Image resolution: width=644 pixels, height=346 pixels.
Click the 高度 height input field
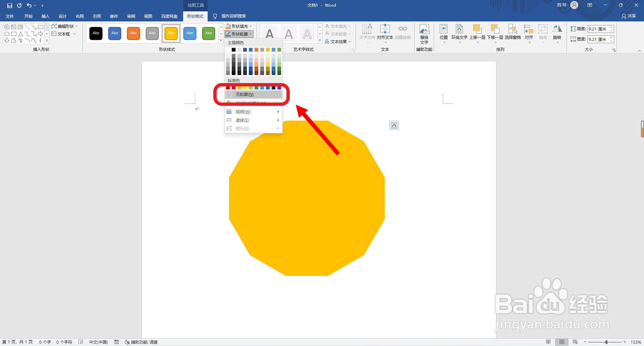pyautogui.click(x=598, y=29)
